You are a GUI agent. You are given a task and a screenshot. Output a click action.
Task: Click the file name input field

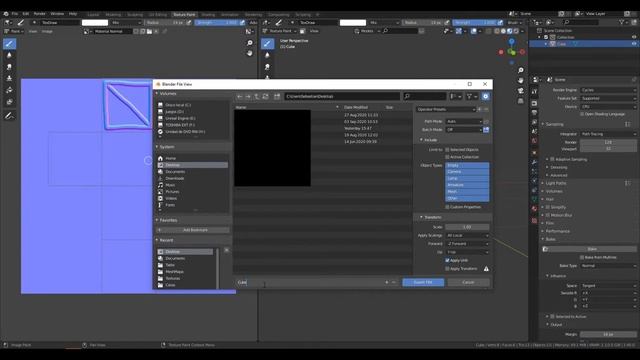[x=309, y=282]
